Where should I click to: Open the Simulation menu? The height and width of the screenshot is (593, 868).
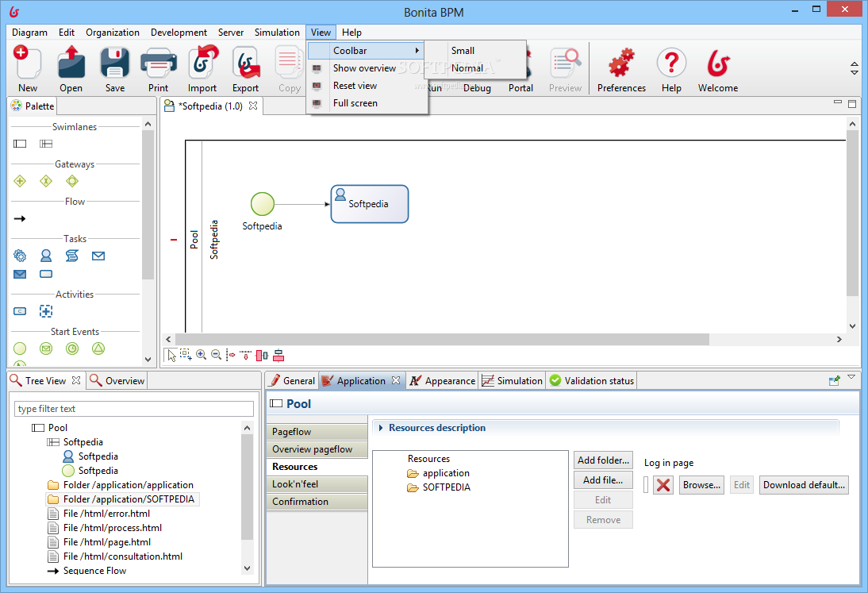[x=277, y=32]
